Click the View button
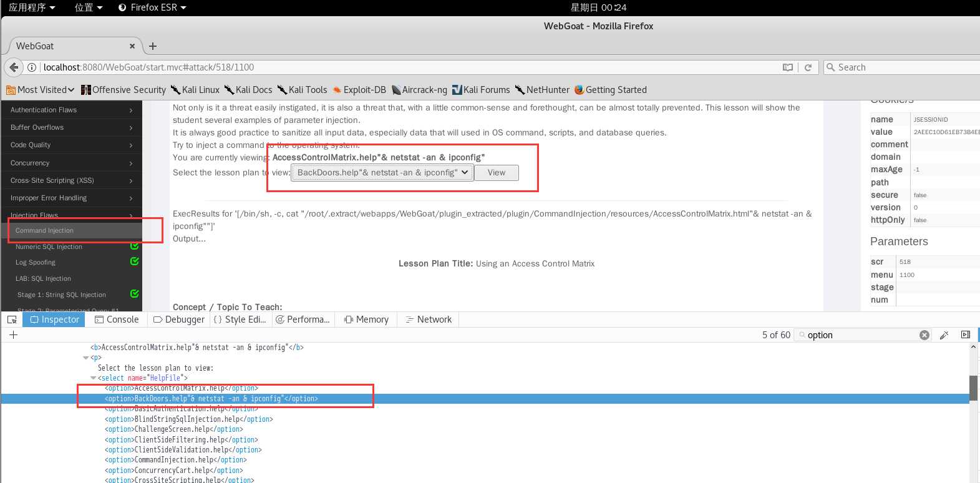Image resolution: width=980 pixels, height=483 pixels. 497,173
